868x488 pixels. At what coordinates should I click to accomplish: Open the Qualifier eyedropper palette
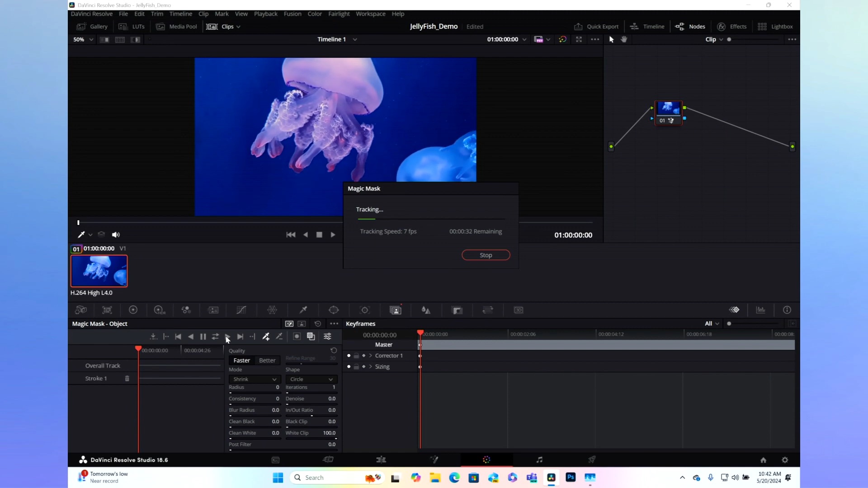pyautogui.click(x=303, y=310)
